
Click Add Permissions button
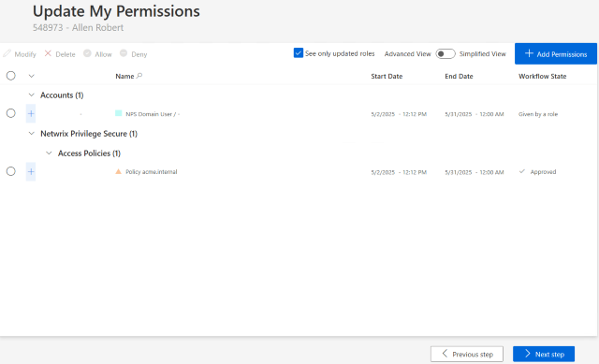point(556,54)
